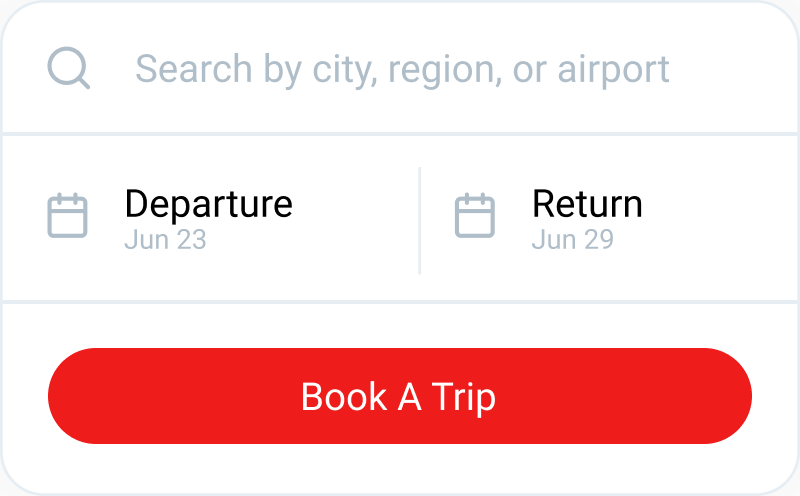800x496 pixels.
Task: Click the word "Trip" on the red button
Action: pyautogui.click(x=464, y=397)
